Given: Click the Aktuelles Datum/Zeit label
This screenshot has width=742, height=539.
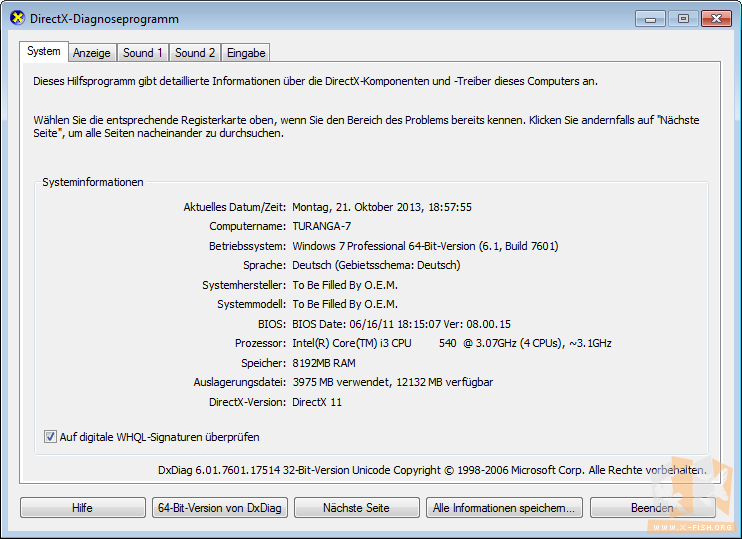Looking at the screenshot, I should tap(235, 207).
